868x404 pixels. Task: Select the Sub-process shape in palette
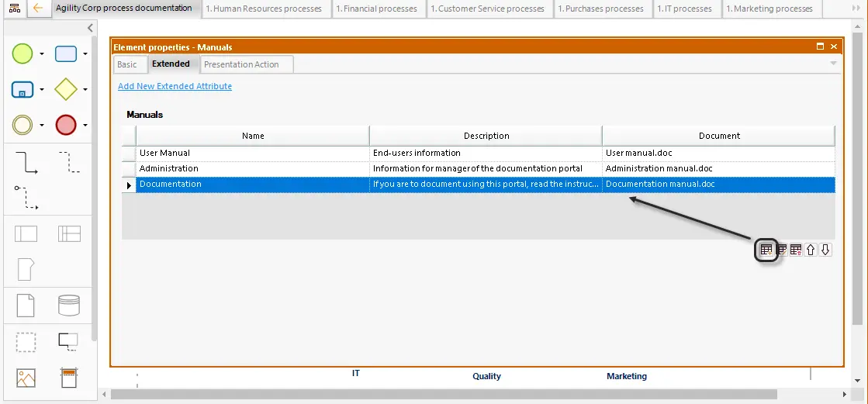coord(22,89)
